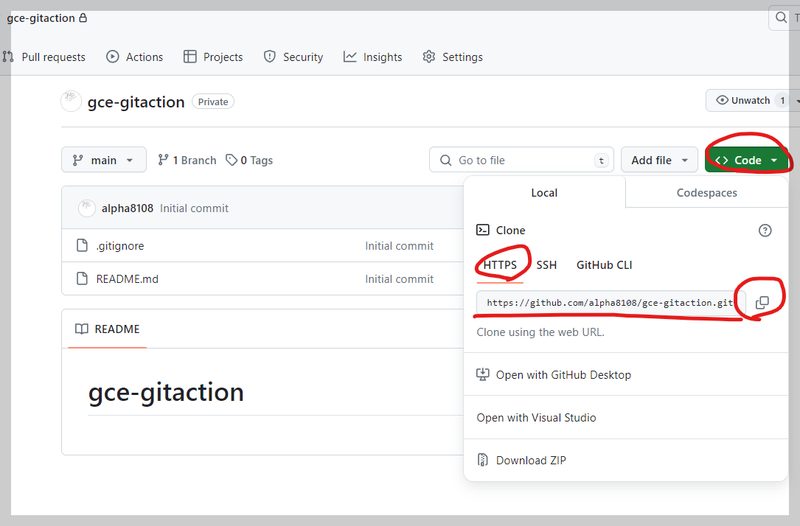The width and height of the screenshot is (800, 526).
Task: Click the eye icon in Unwatch
Action: (722, 100)
